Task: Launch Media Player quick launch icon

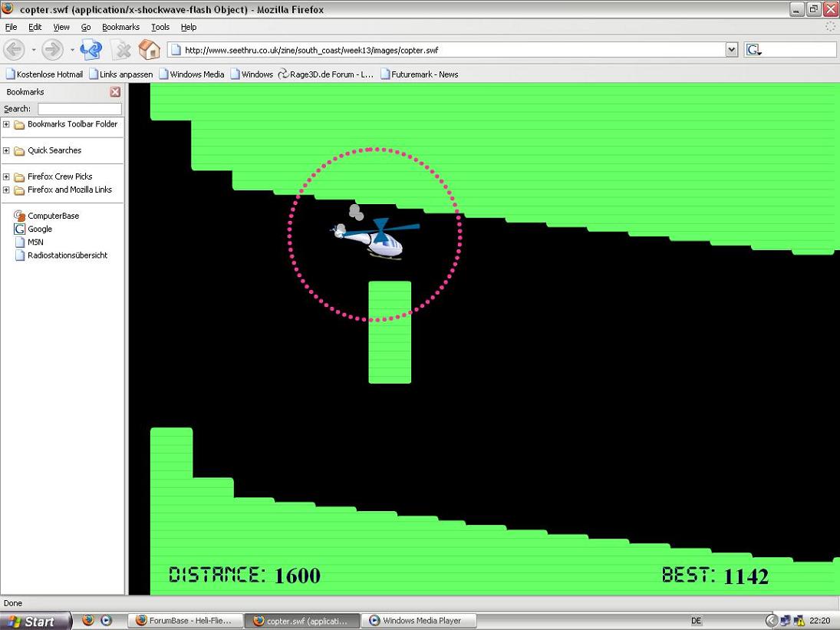Action: click(x=107, y=620)
